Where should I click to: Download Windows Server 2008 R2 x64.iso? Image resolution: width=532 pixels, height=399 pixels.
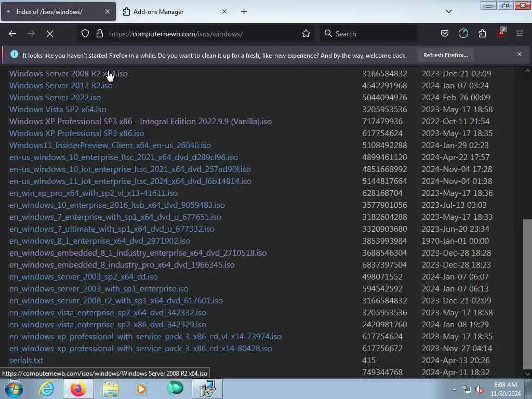point(69,74)
